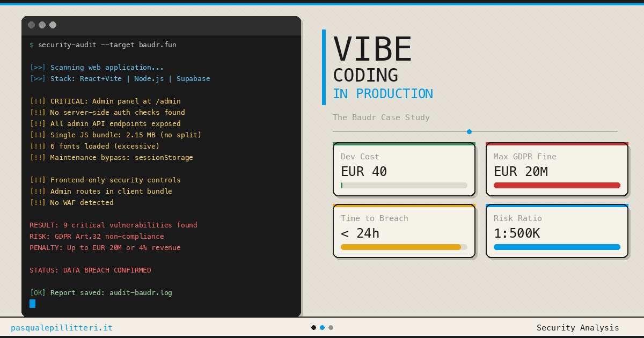Click the blue accent bar beside VIBE
Viewport: 644px width, 338px height.
(x=324, y=67)
